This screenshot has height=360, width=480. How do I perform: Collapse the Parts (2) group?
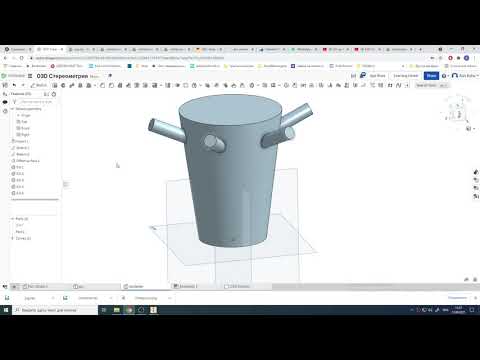coord(13,219)
